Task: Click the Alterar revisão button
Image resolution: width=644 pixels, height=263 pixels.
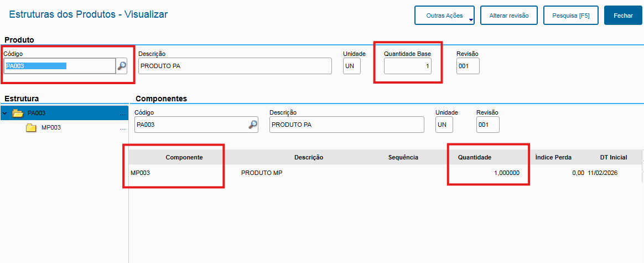Action: click(x=509, y=16)
